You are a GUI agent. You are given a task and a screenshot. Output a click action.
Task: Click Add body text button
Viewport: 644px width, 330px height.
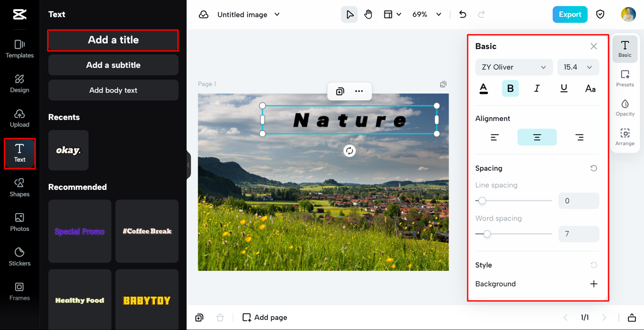coord(113,90)
